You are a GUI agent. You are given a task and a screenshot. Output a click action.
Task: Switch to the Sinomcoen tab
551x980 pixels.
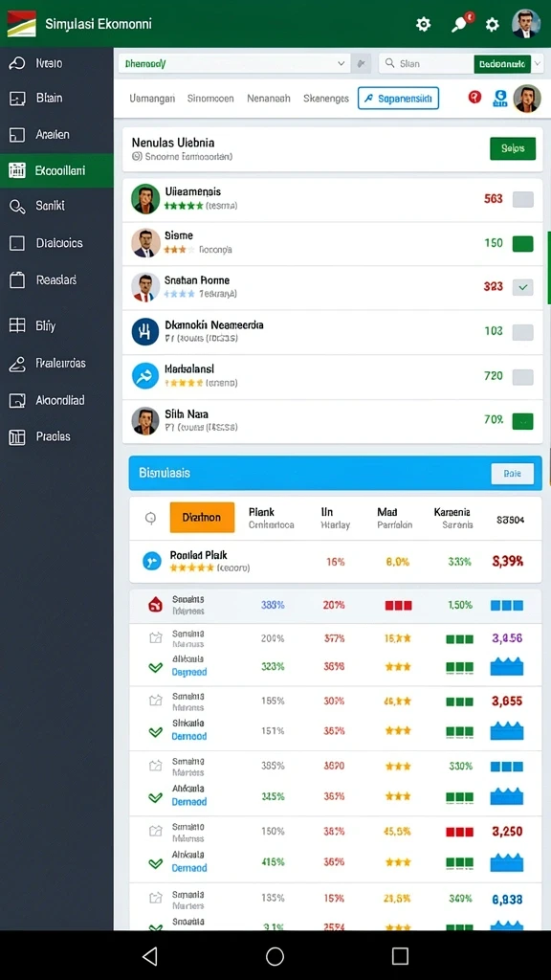210,99
